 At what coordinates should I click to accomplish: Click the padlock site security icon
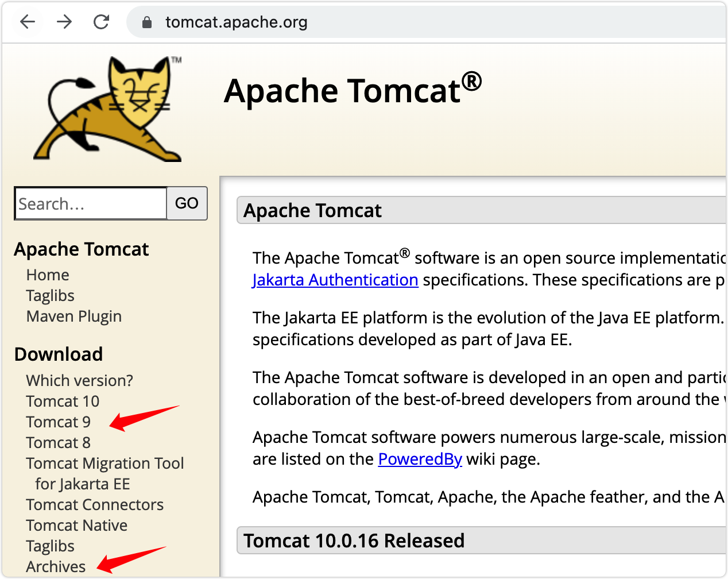click(x=147, y=22)
